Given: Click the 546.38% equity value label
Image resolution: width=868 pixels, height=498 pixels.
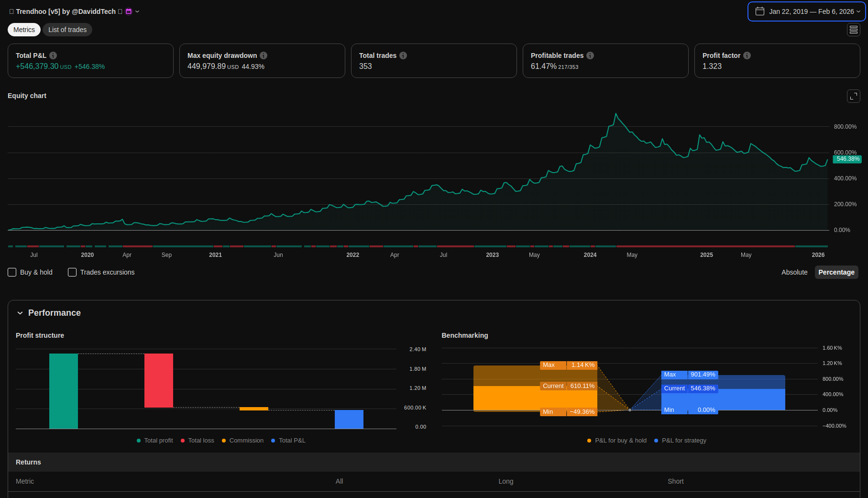Looking at the screenshot, I should [x=847, y=159].
